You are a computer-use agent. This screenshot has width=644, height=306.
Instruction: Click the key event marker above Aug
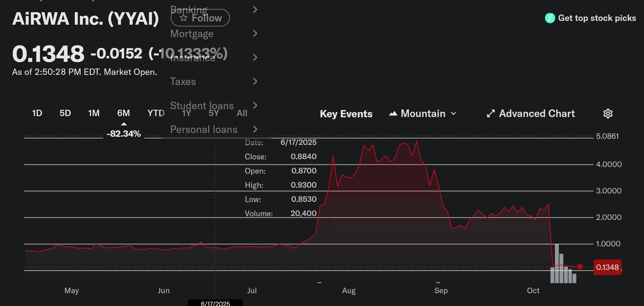(x=320, y=282)
